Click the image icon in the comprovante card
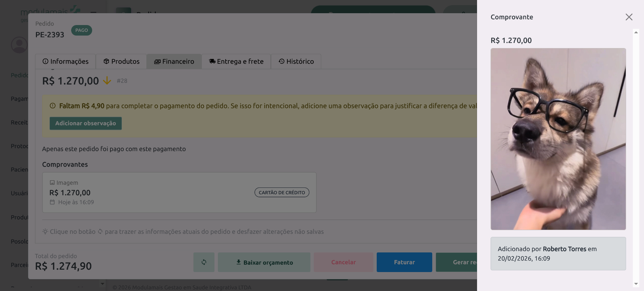The height and width of the screenshot is (291, 644). (x=52, y=183)
